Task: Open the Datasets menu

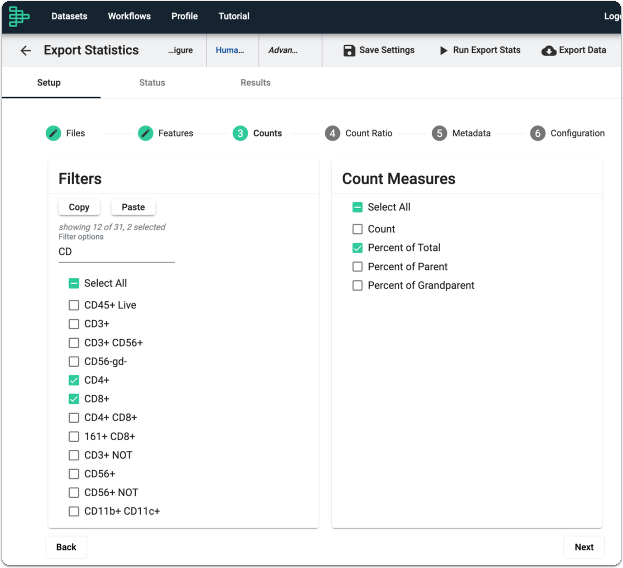Action: [x=69, y=16]
